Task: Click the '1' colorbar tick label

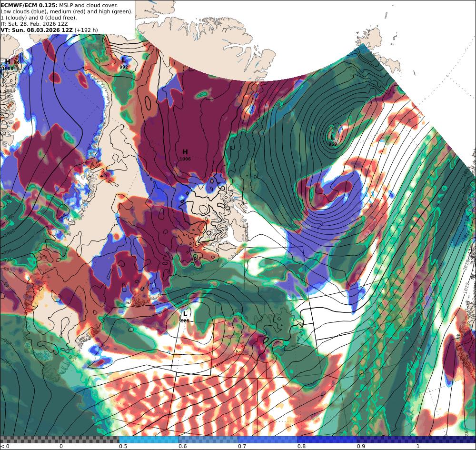Action: pos(418,446)
